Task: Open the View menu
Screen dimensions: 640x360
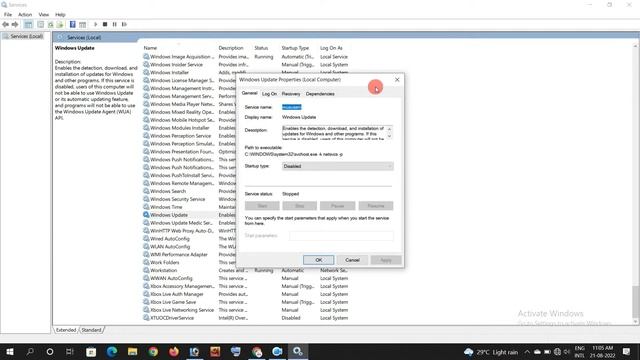Action: click(44, 14)
